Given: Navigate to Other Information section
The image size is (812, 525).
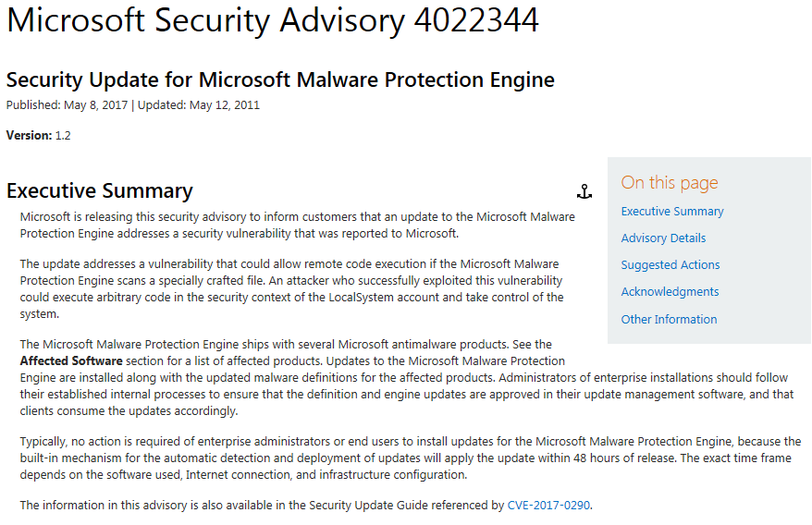Looking at the screenshot, I should [669, 319].
